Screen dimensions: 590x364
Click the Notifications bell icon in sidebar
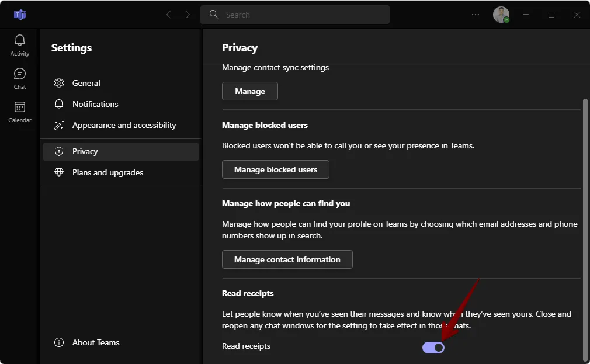(x=59, y=104)
